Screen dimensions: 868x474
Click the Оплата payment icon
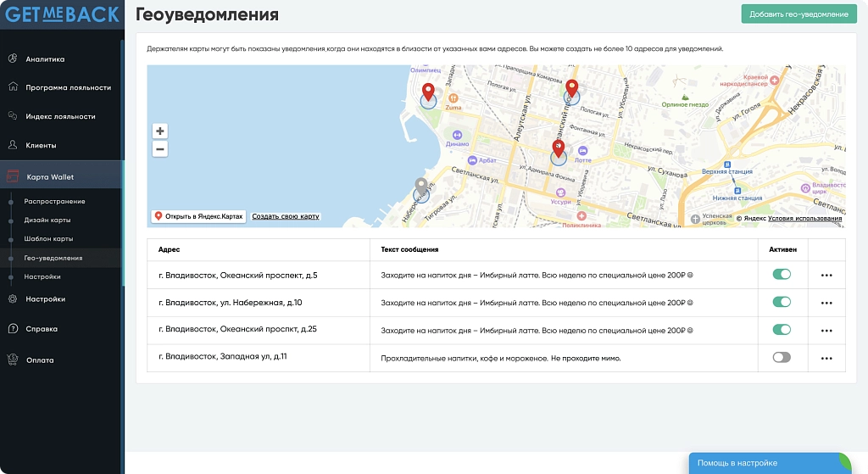[13, 360]
